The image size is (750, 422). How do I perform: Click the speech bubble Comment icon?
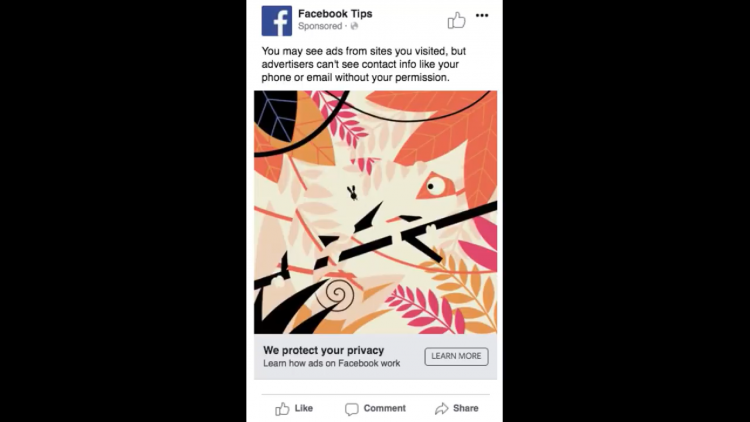[x=352, y=409]
